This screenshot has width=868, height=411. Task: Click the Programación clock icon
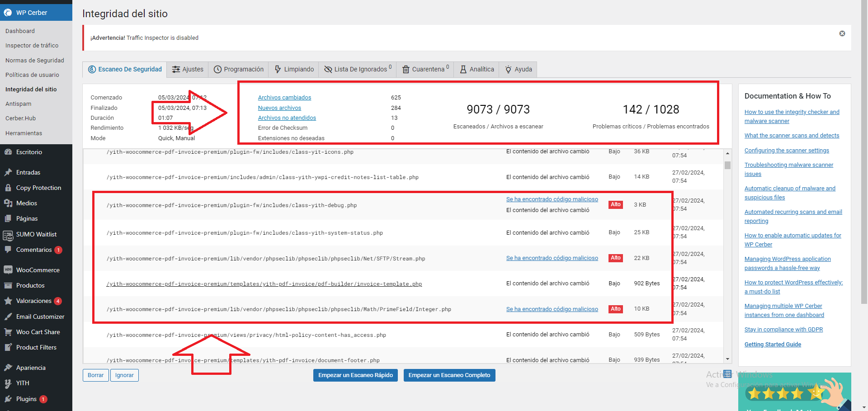point(217,69)
